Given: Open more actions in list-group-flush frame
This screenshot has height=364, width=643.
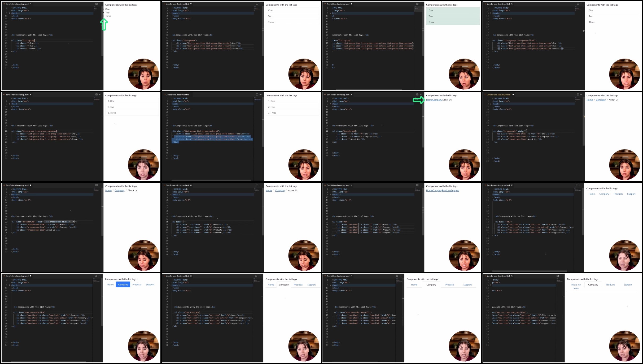Looking at the screenshot, I should 581,4.
